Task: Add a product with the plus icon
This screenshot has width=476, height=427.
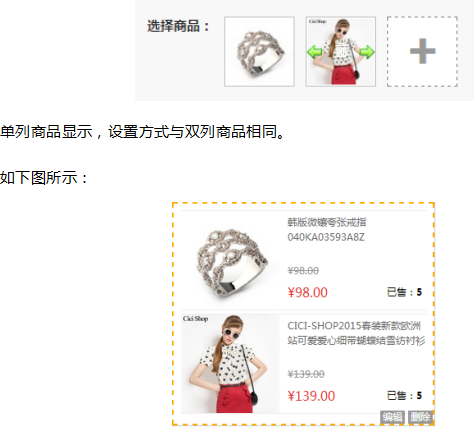Action: point(422,51)
